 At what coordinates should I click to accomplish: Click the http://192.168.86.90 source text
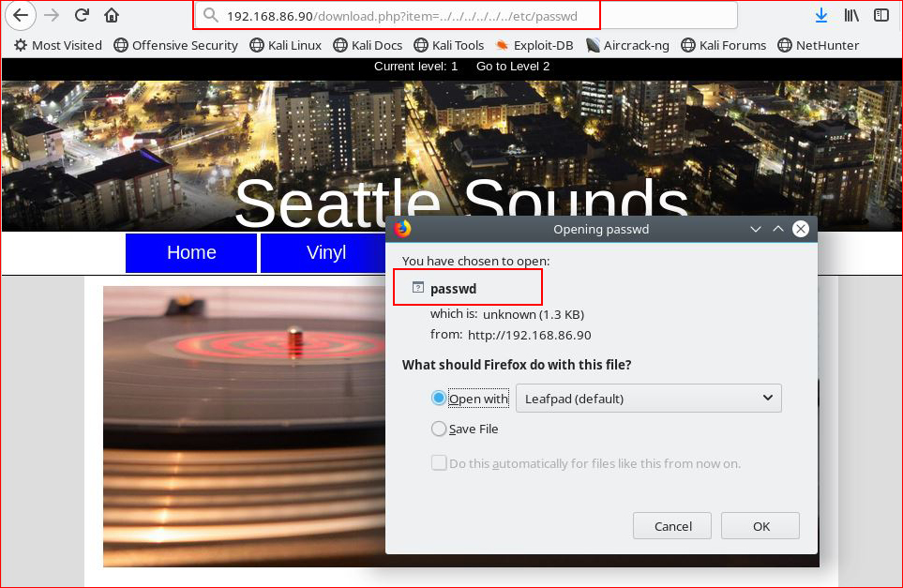(529, 335)
